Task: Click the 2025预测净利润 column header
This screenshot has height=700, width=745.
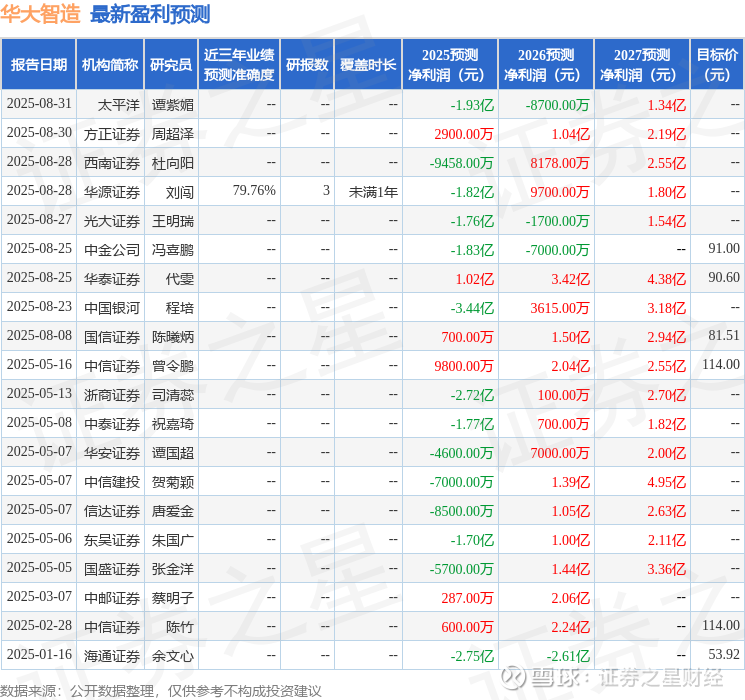Action: coord(450,65)
